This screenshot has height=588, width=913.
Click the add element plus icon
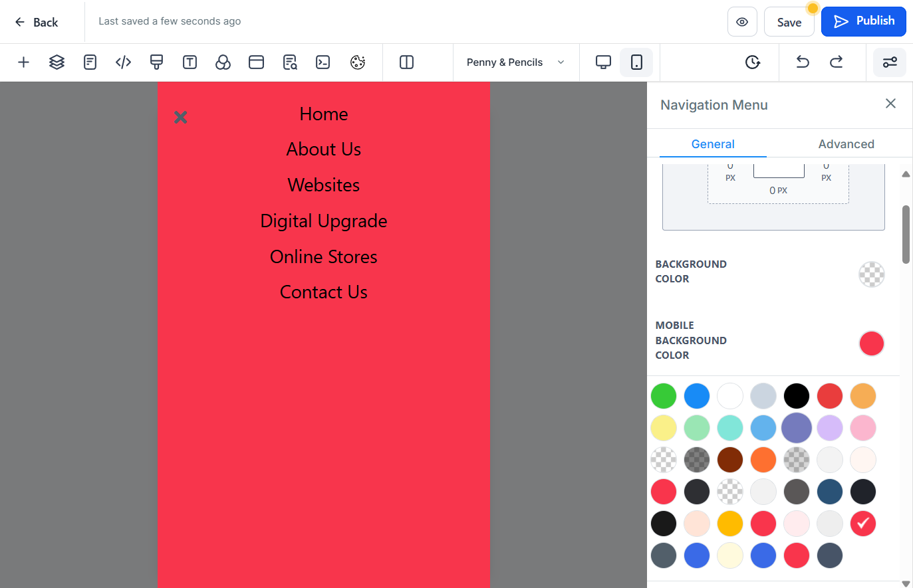coord(23,62)
